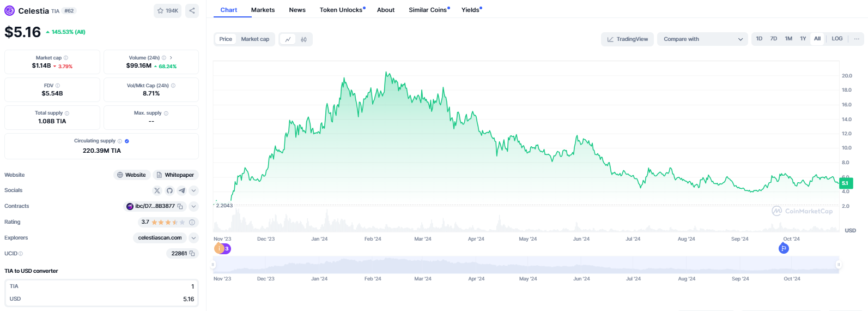Click the Vol/Mkt Cap (24h) info icon

[x=173, y=86]
